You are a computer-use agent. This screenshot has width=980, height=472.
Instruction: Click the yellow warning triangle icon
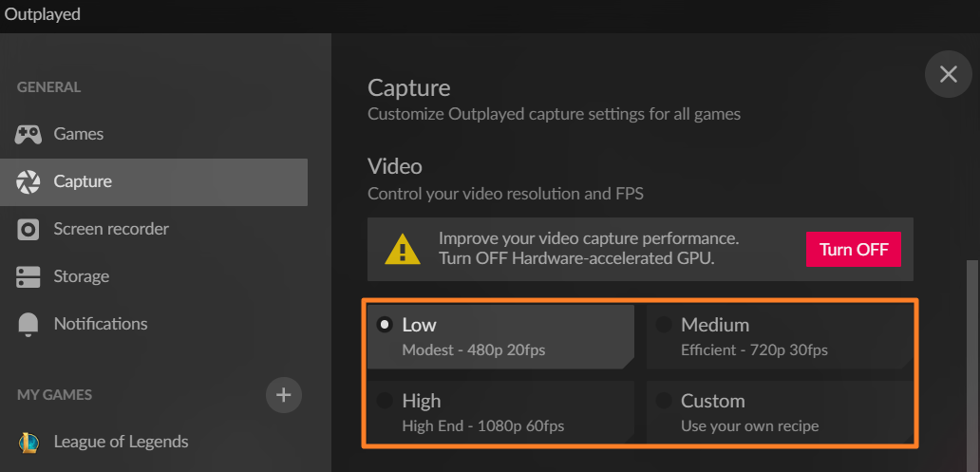[404, 249]
